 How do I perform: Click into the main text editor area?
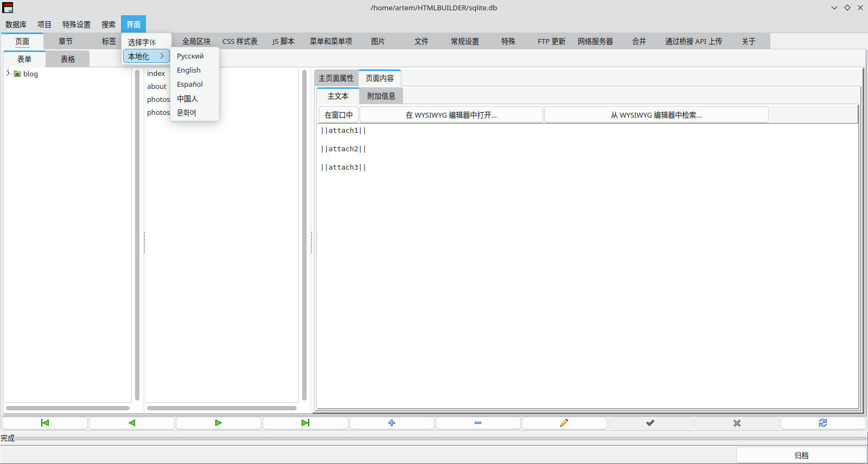(x=588, y=266)
